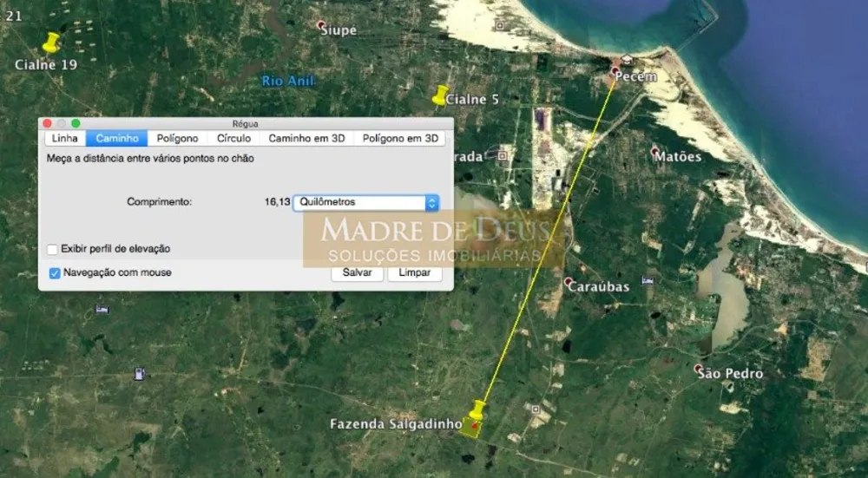Open the Caraúbas place marker
Screen dimensions: 868x478
click(x=568, y=282)
